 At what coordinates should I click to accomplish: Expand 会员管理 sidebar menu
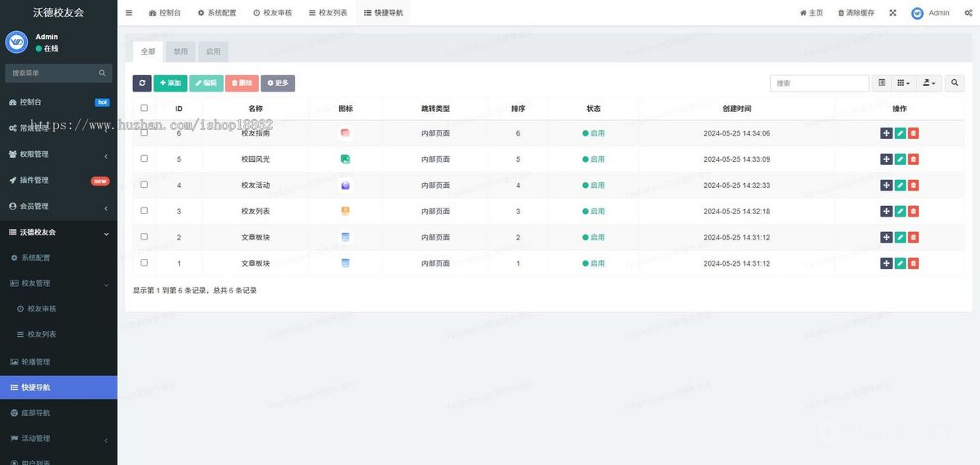[x=59, y=206]
